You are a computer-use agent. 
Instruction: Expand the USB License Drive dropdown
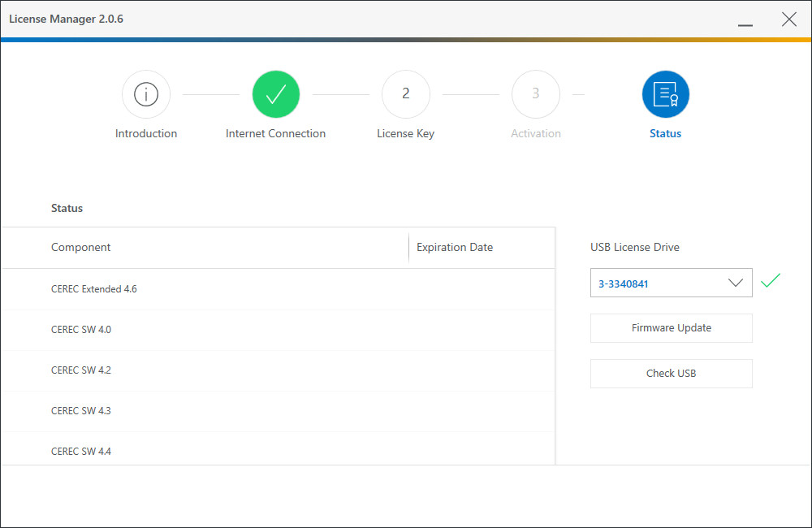click(x=672, y=283)
